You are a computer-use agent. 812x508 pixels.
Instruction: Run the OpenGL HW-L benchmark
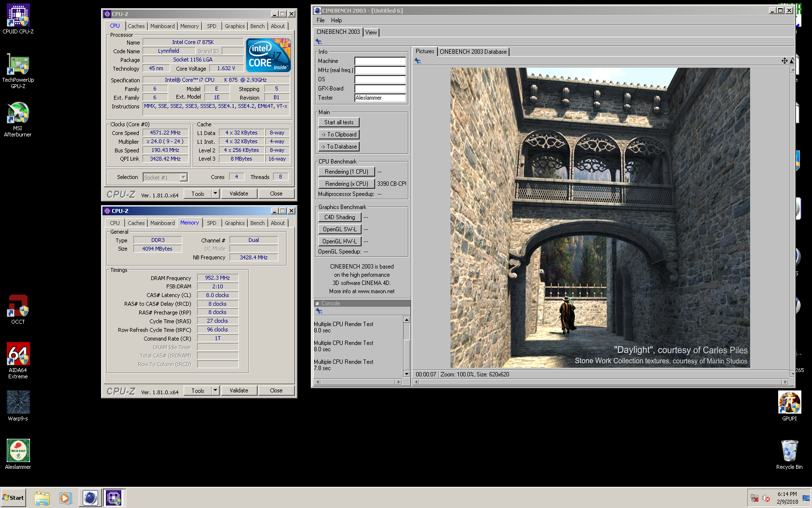[x=340, y=241]
